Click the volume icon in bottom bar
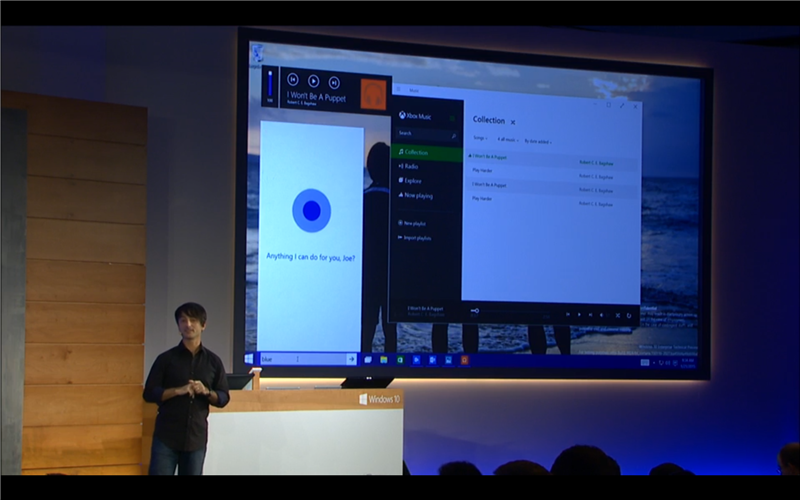 point(602,315)
